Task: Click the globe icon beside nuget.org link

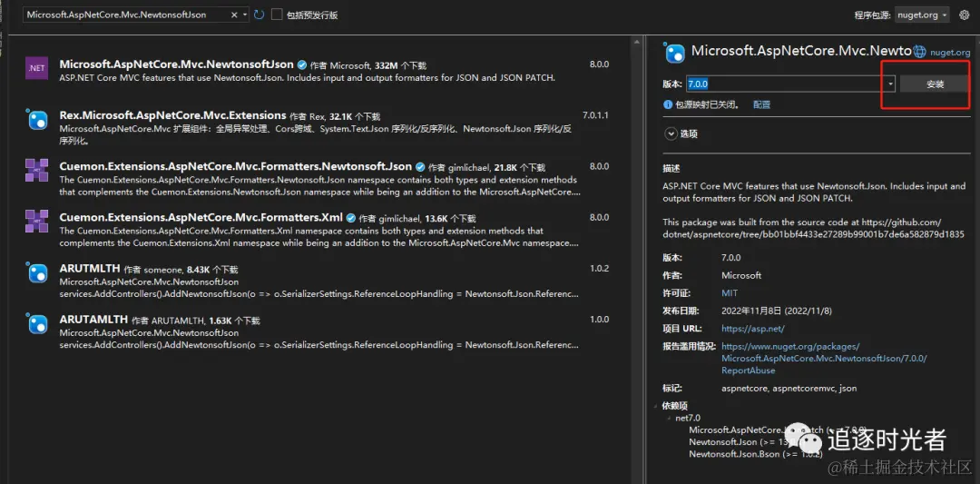Action: [919, 53]
